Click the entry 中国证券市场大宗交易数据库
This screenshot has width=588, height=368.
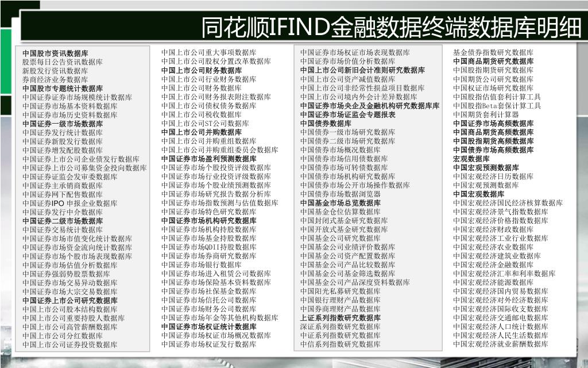69,292
